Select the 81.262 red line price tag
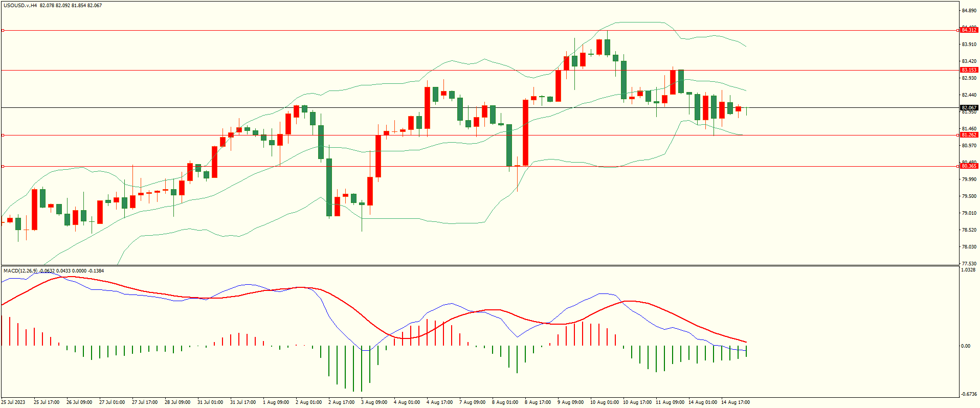This screenshot has width=980, height=408. [x=969, y=135]
